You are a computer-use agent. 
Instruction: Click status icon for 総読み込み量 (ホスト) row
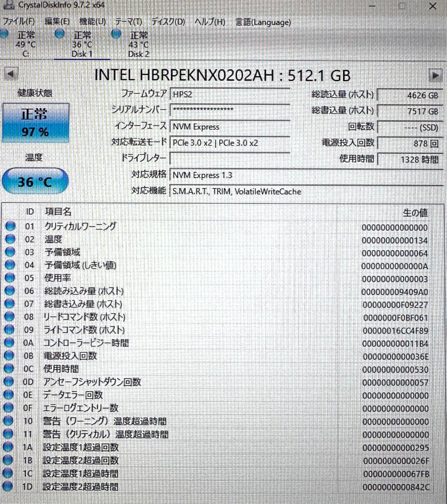pyautogui.click(x=10, y=291)
